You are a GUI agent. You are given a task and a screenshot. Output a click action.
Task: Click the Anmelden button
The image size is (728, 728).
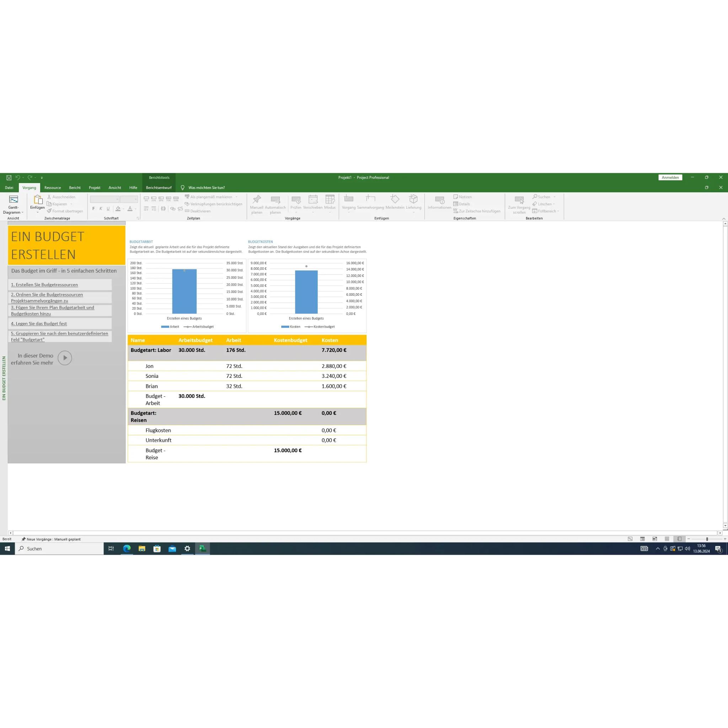[670, 177]
